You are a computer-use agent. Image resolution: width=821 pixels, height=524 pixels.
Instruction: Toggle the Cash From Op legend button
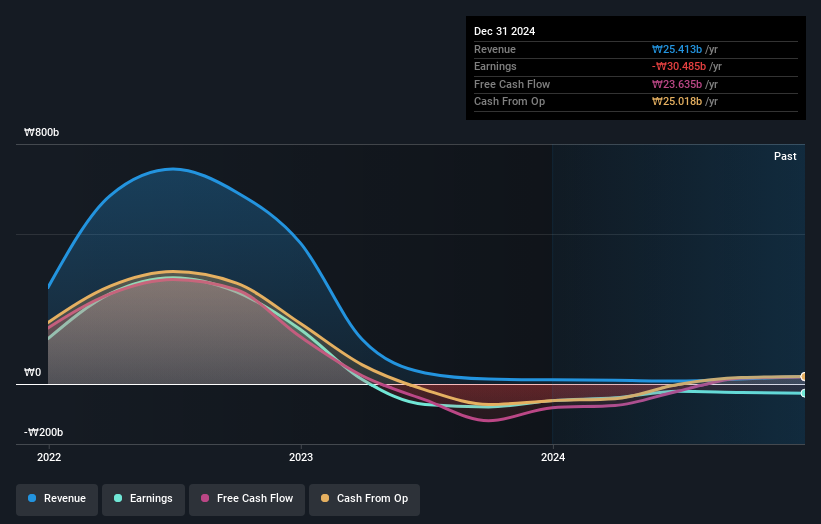364,499
